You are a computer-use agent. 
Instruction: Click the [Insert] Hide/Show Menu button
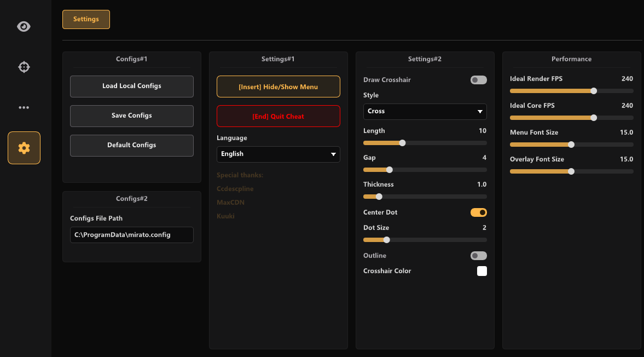[279, 87]
